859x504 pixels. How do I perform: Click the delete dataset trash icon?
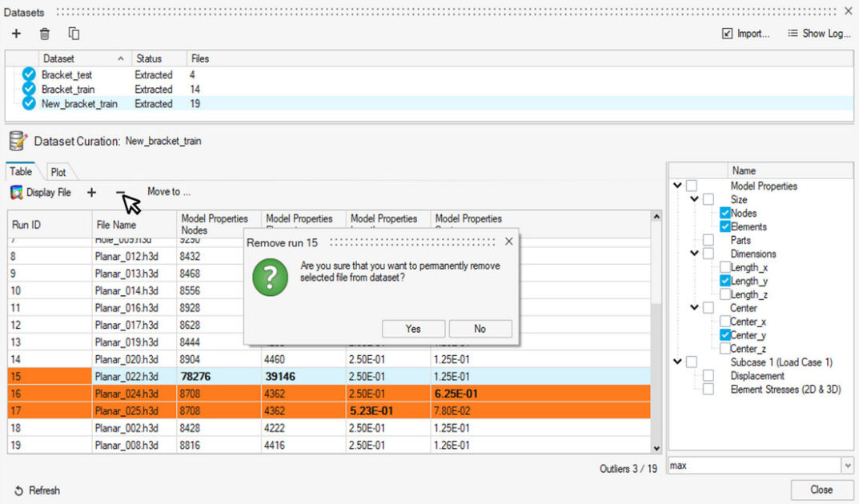(x=45, y=34)
